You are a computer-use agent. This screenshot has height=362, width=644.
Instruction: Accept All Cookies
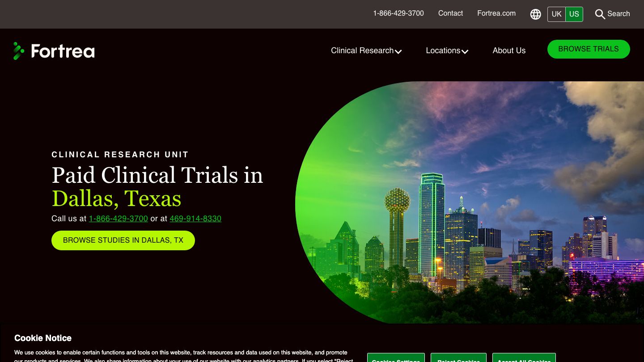pos(524,360)
